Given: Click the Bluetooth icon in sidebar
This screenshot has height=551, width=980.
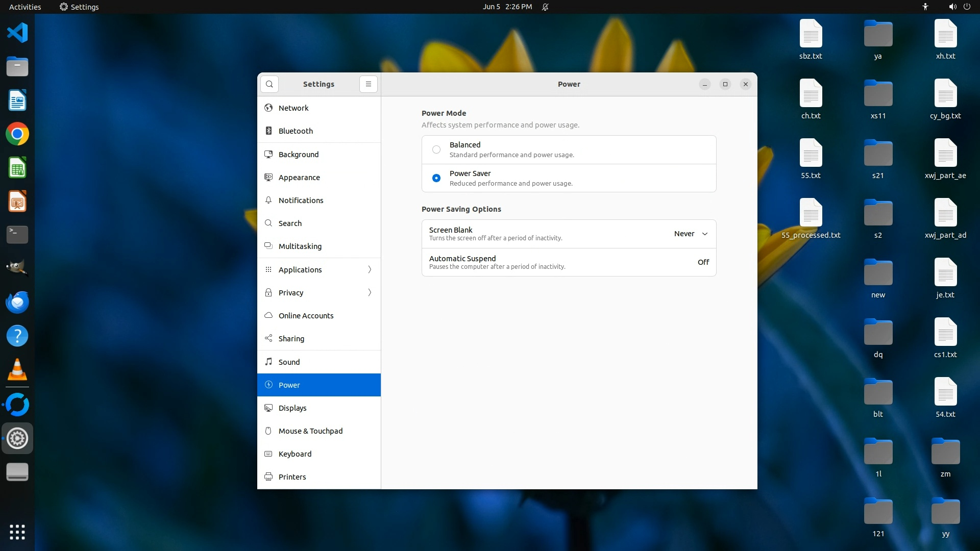Looking at the screenshot, I should pos(268,131).
